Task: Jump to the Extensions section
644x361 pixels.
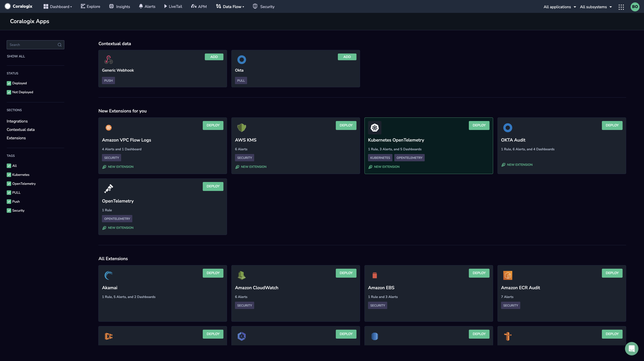Action: tap(16, 138)
